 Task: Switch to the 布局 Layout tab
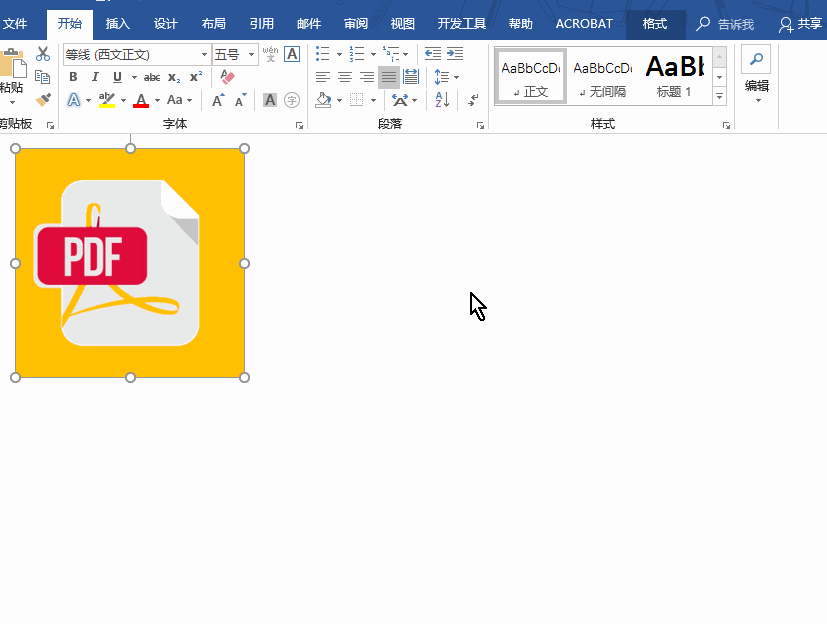tap(214, 24)
